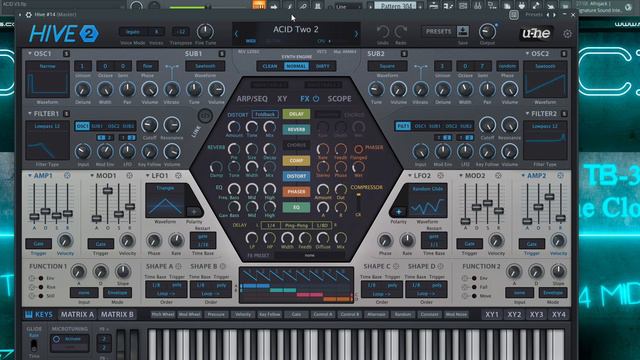Select XY1 tab
640x360 pixels.
point(492,315)
